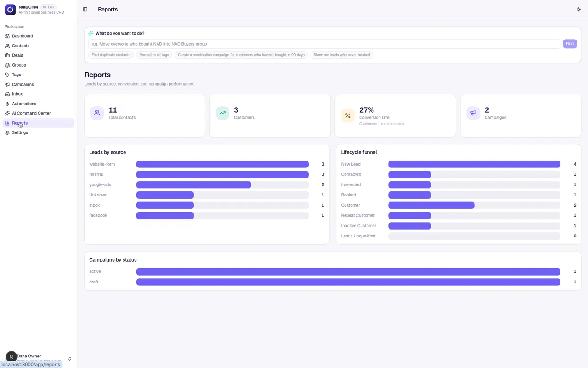This screenshot has height=368, width=588.
Task: Go to Contacts in the sidebar
Action: click(39, 46)
